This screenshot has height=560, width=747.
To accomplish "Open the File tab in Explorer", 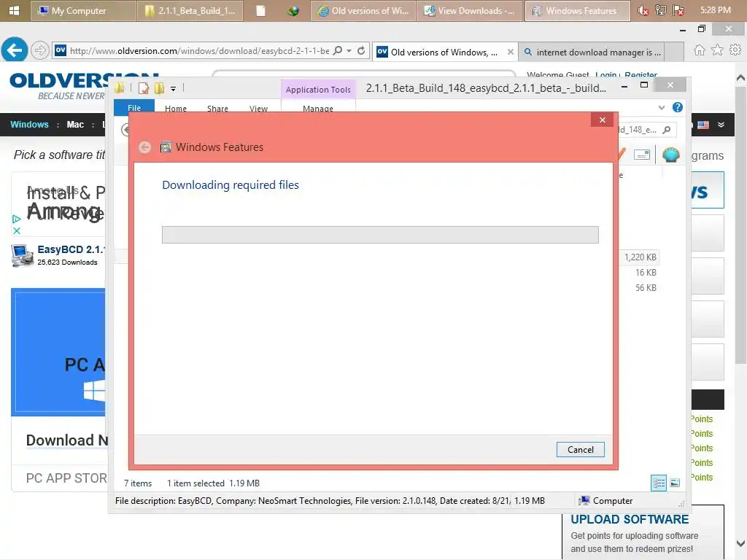I will click(134, 108).
